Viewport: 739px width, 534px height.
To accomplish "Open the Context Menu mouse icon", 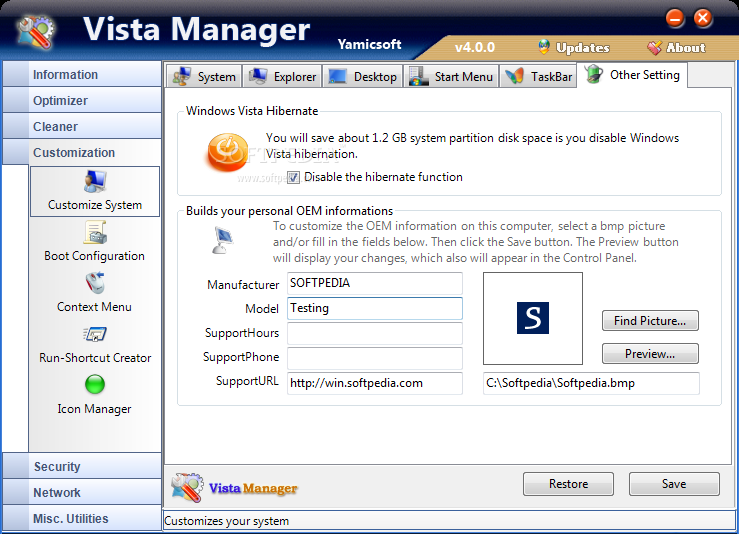I will [95, 283].
